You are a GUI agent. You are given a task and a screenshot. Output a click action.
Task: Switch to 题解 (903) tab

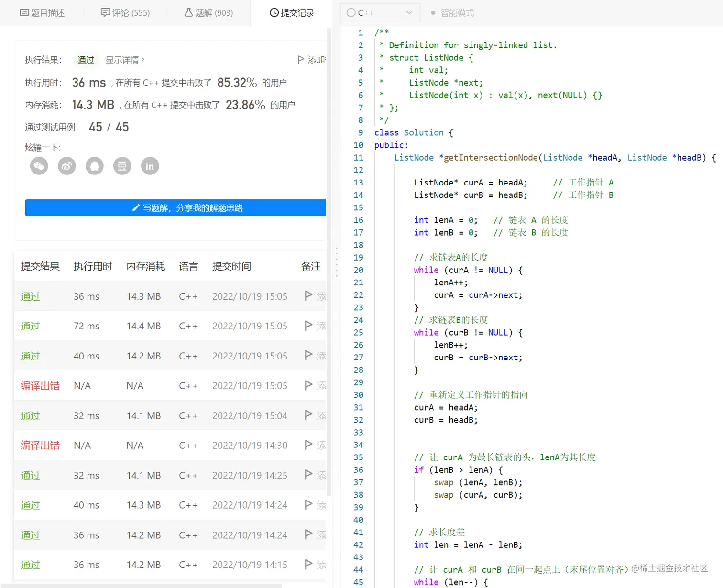click(209, 13)
